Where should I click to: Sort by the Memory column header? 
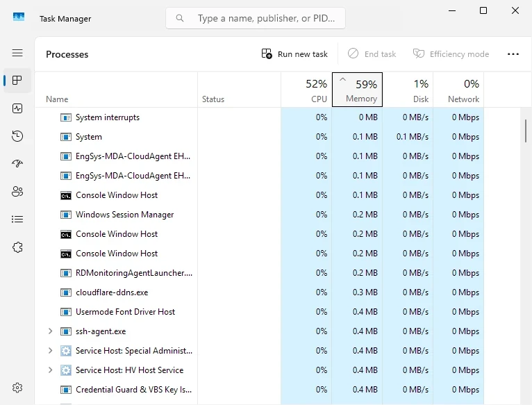pos(357,90)
